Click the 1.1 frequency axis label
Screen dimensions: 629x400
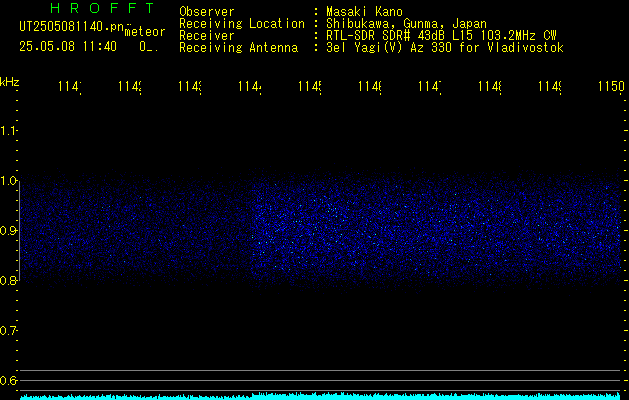9,131
